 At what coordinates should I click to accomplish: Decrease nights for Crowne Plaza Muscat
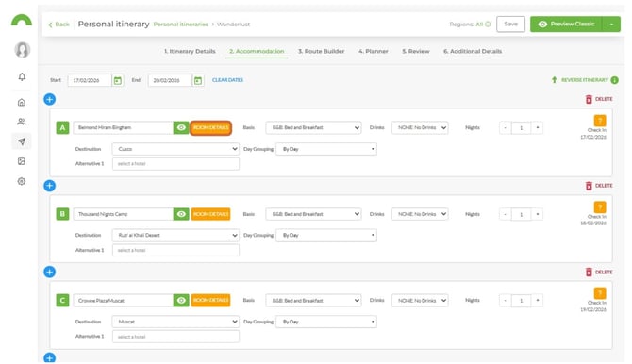[x=505, y=300]
